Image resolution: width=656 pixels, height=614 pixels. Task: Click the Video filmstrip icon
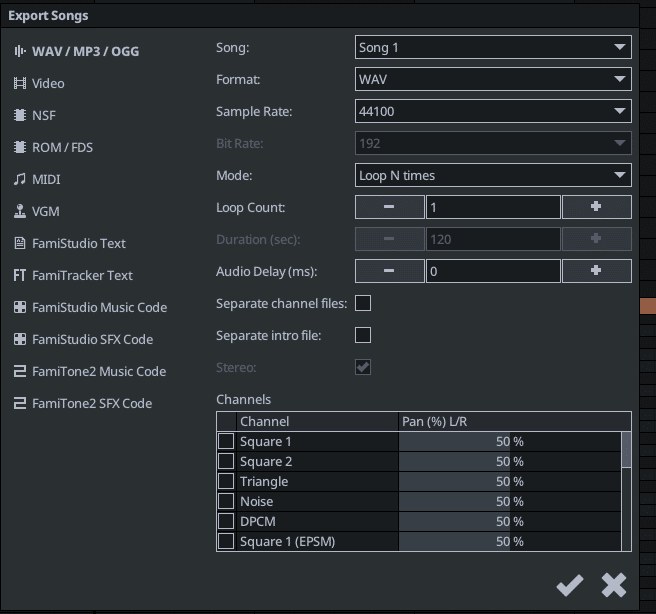[20, 83]
